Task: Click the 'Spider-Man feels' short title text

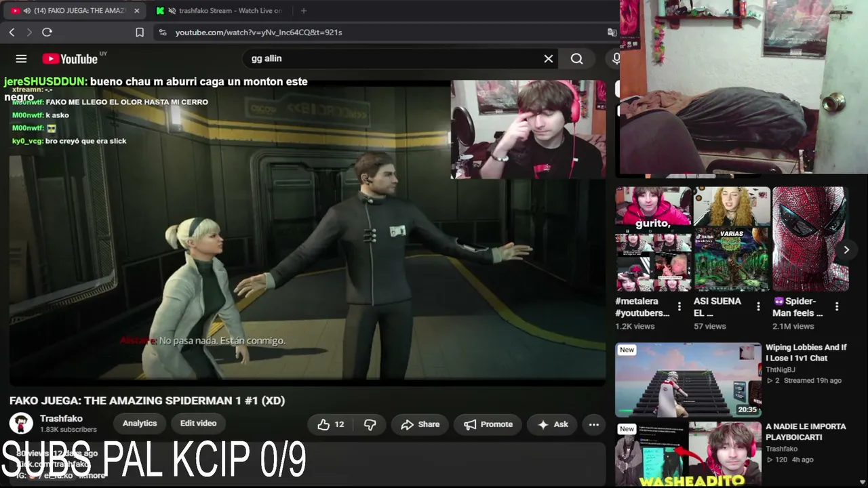Action: click(797, 307)
